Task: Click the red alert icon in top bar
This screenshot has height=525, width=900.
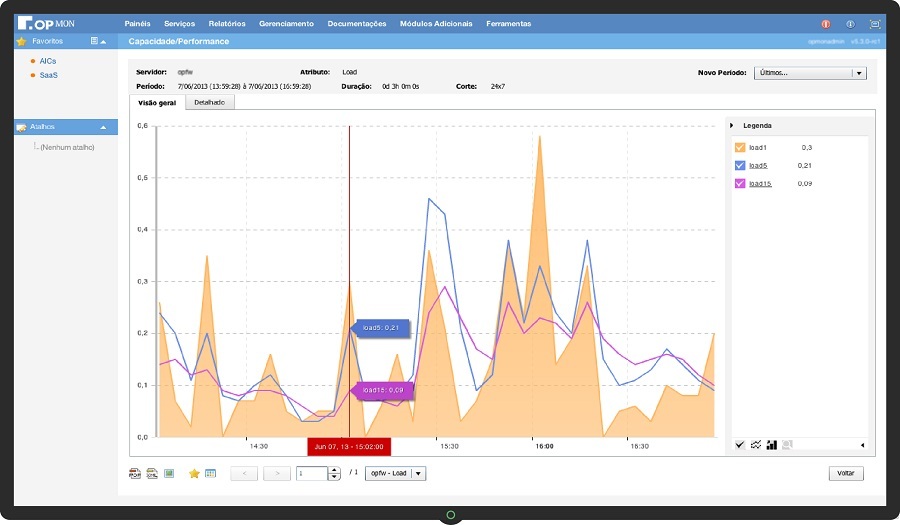Action: point(826,24)
